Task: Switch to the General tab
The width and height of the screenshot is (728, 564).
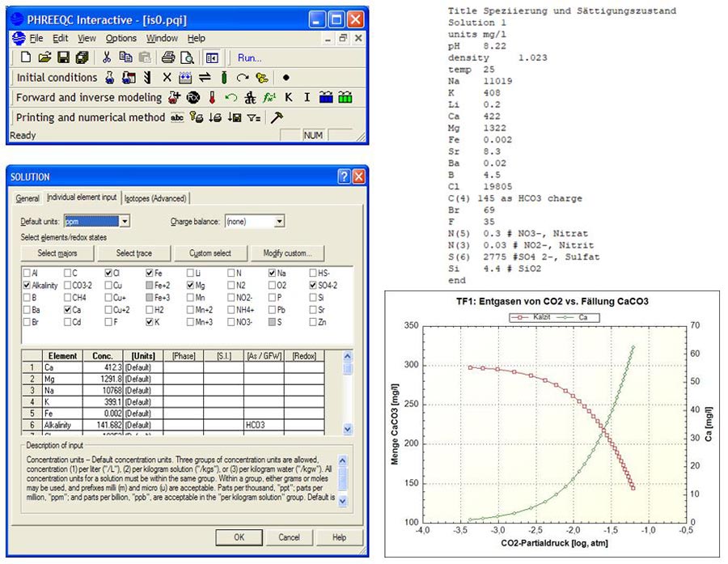Action: (x=28, y=198)
